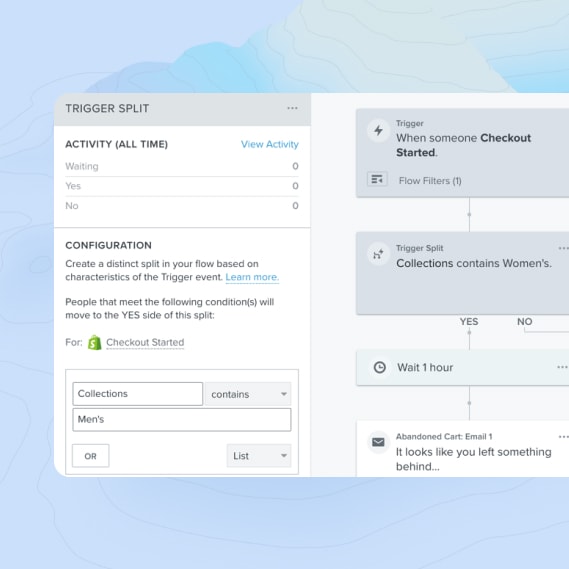Open Abandoned Cart Email 1 options menu

(564, 437)
